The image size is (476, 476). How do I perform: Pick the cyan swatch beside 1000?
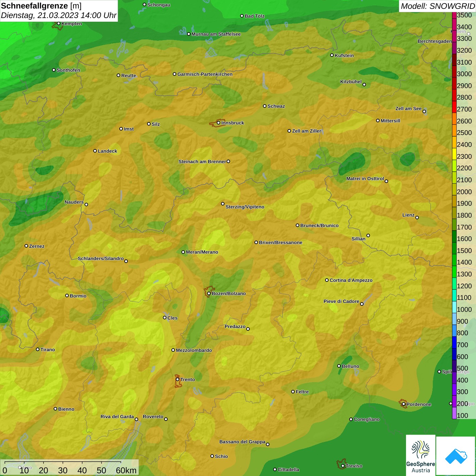click(454, 307)
